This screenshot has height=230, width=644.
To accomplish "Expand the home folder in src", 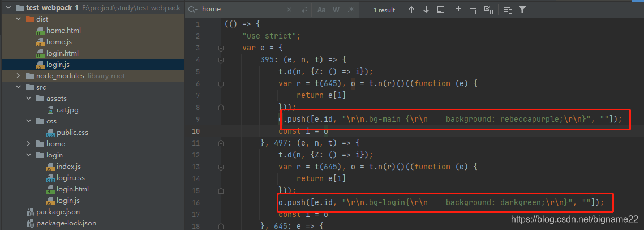I will click(x=28, y=143).
